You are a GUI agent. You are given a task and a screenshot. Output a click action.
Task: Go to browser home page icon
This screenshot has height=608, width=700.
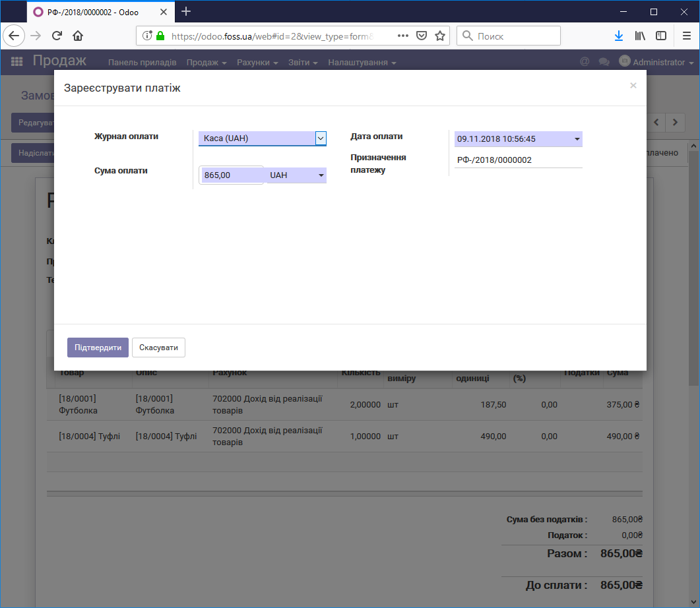pyautogui.click(x=78, y=36)
